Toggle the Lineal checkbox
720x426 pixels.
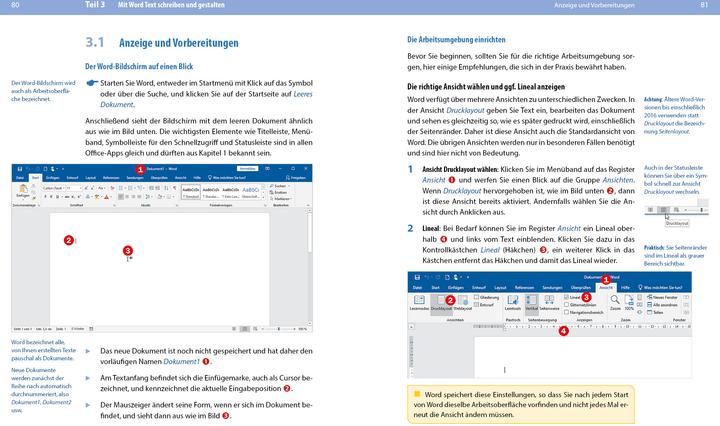pyautogui.click(x=568, y=297)
